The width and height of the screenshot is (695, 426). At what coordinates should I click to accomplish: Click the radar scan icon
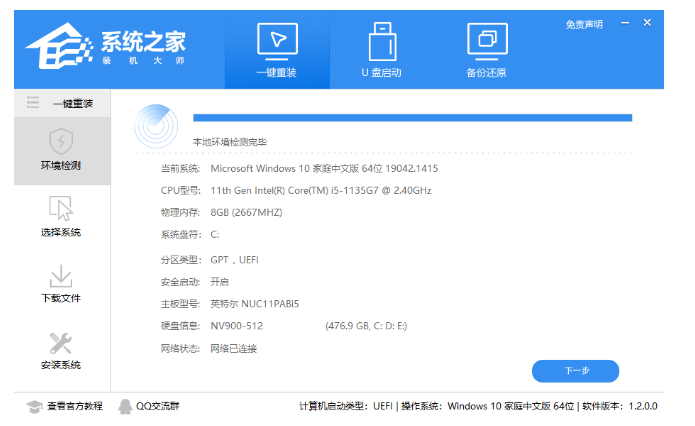[156, 126]
